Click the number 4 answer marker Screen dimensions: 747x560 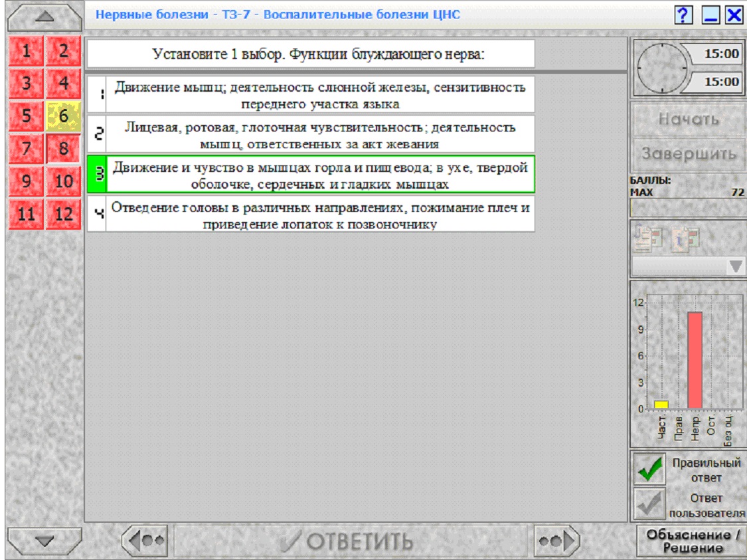98,215
